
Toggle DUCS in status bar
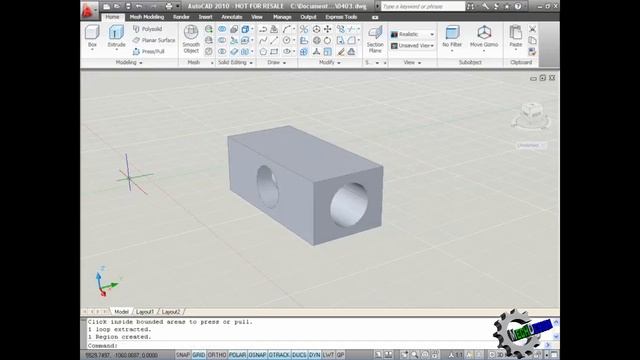tap(299, 355)
